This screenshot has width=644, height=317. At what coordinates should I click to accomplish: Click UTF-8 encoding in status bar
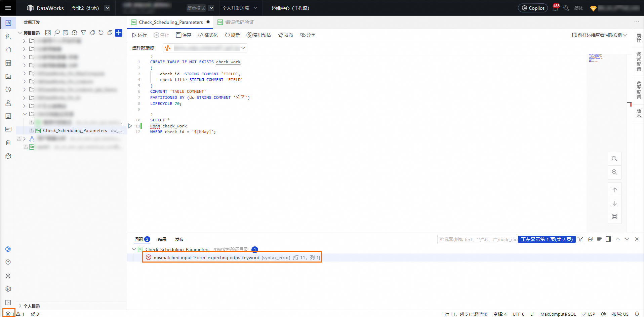click(x=518, y=314)
